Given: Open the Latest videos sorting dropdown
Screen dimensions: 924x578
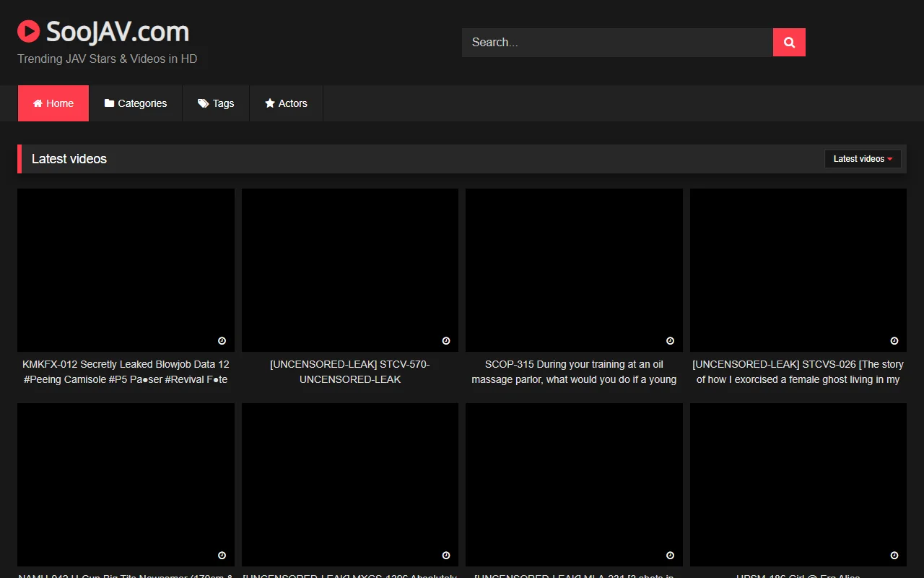Looking at the screenshot, I should (863, 158).
